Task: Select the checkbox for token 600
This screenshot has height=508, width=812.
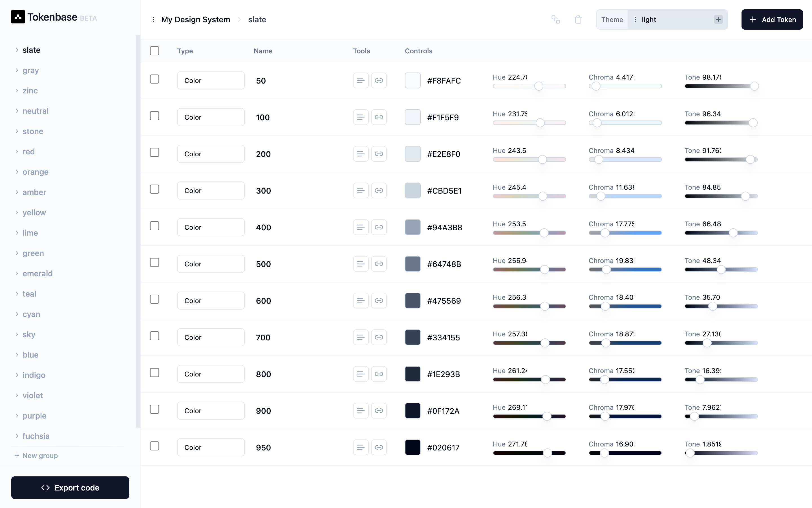Action: click(x=154, y=299)
